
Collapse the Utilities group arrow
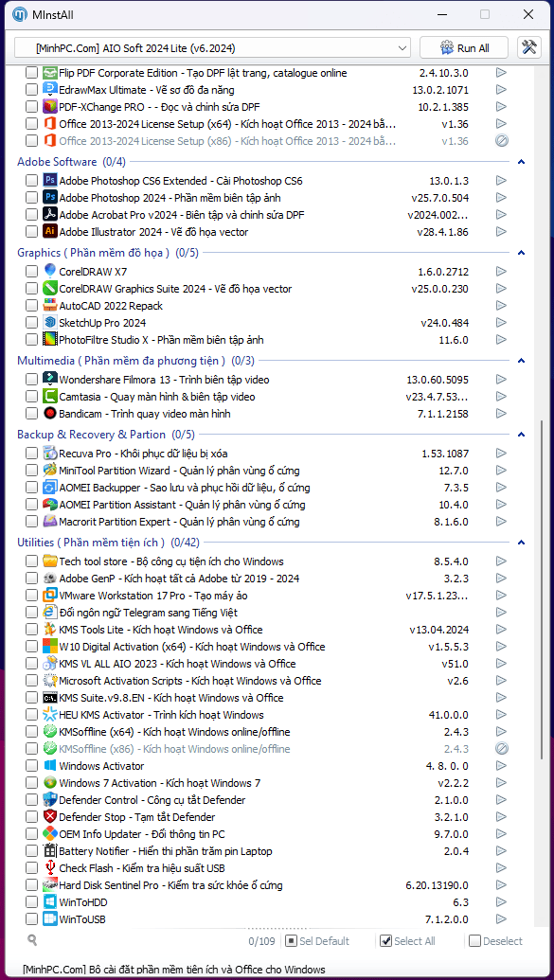(522, 542)
